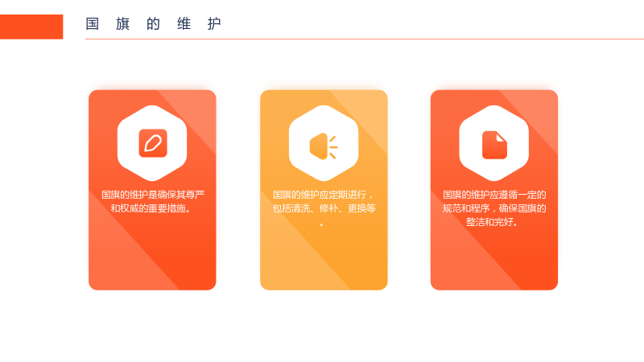644x362 pixels.
Task: Click the document file icon in third card
Action: click(x=494, y=145)
